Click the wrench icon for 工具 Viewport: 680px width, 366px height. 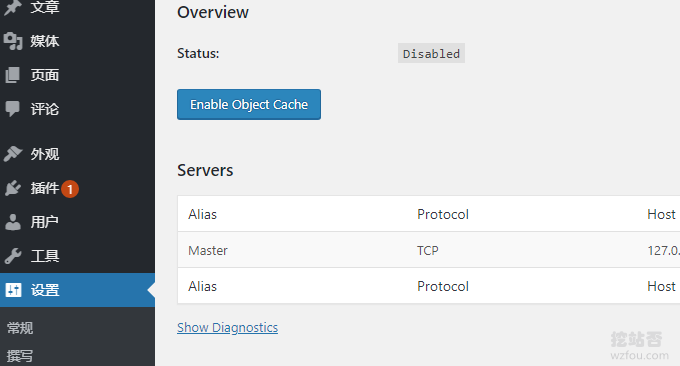(13, 256)
